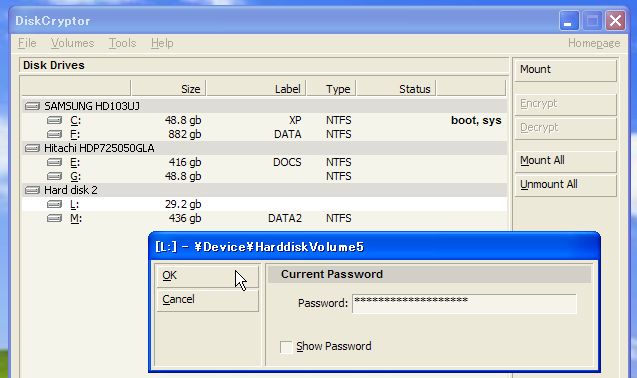This screenshot has height=378, width=637.
Task: Select the L: volume label
Action: (x=74, y=204)
